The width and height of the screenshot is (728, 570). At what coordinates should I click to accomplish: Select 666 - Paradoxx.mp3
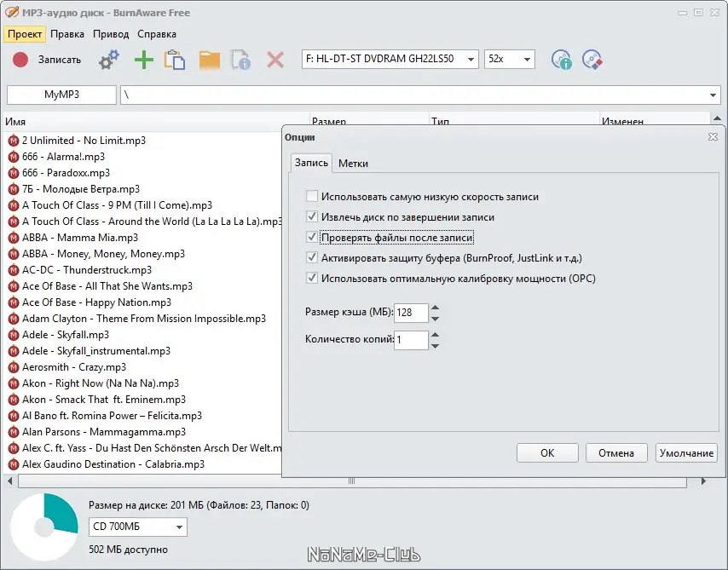(66, 173)
